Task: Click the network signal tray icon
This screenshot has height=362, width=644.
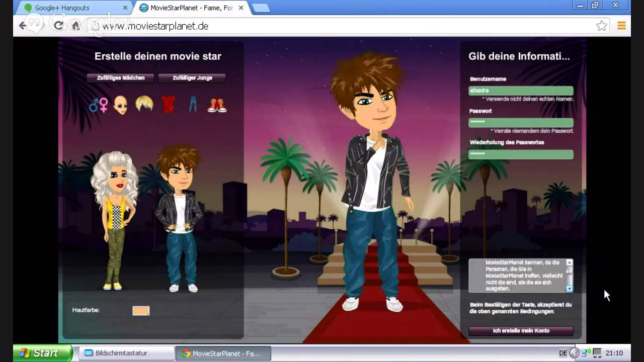Action: 586,353
